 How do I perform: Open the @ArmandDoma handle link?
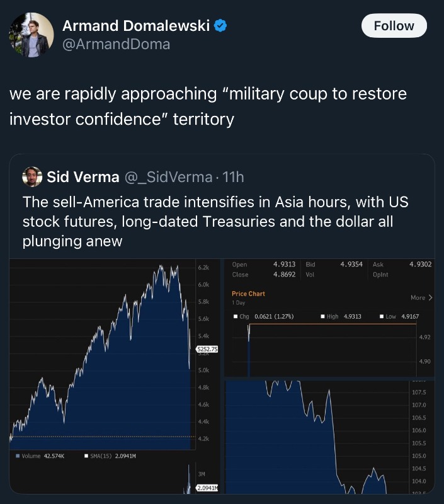[116, 44]
